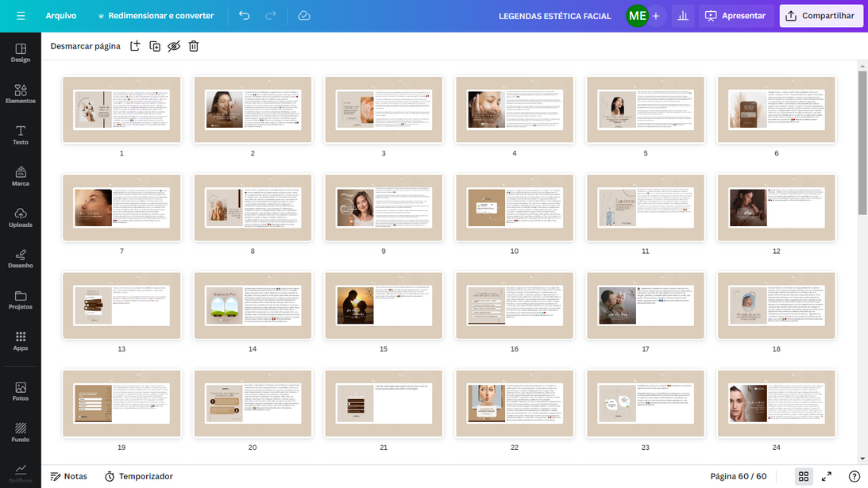Image resolution: width=868 pixels, height=488 pixels.
Task: Click the plus next to ME avatar
Action: 656,16
